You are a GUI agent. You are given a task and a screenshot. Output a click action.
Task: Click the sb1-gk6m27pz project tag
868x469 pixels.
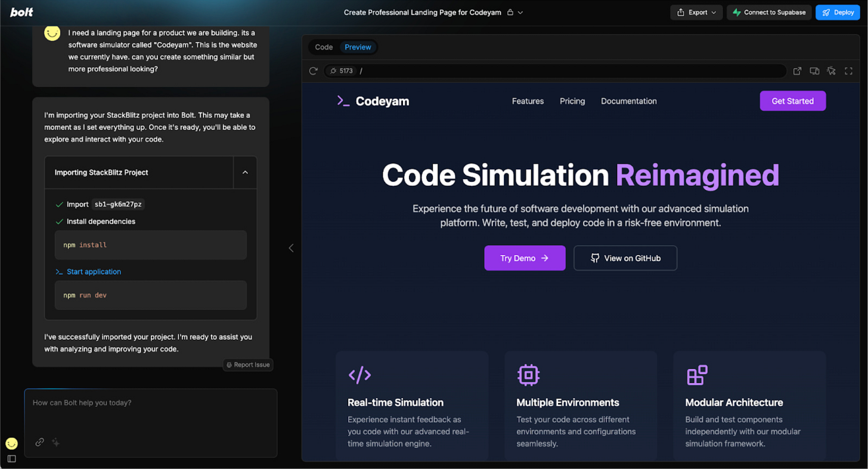[x=118, y=204]
